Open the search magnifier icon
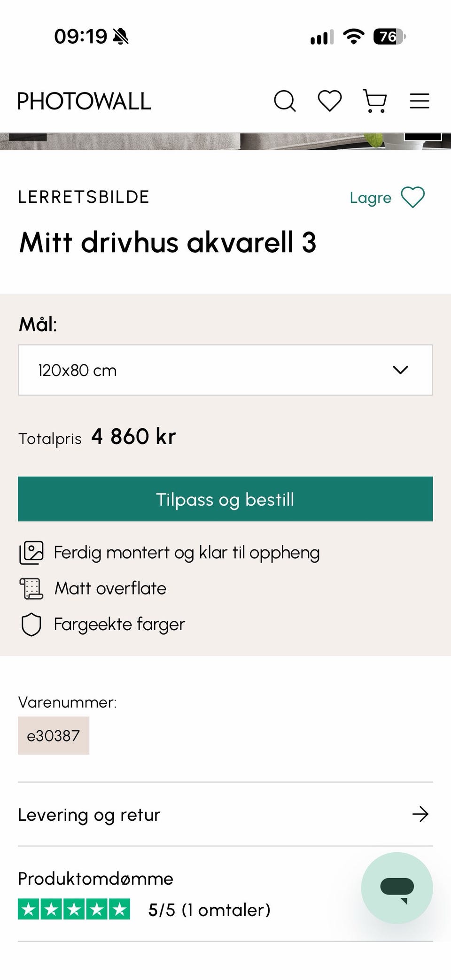451x980 pixels. tap(285, 101)
